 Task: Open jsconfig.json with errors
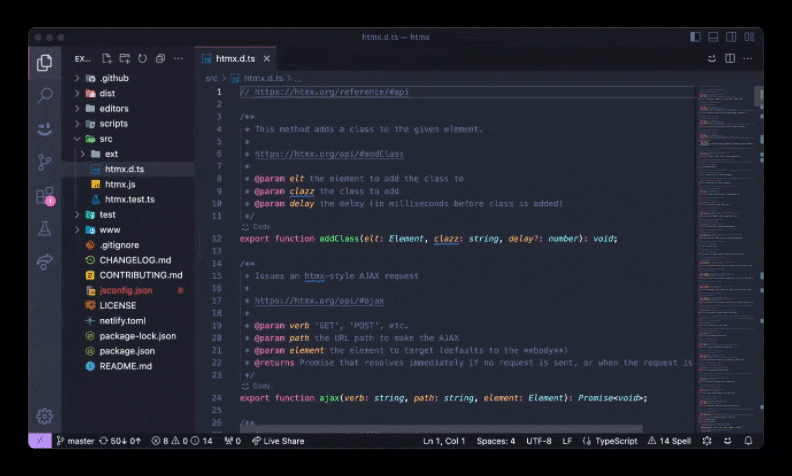(x=128, y=290)
